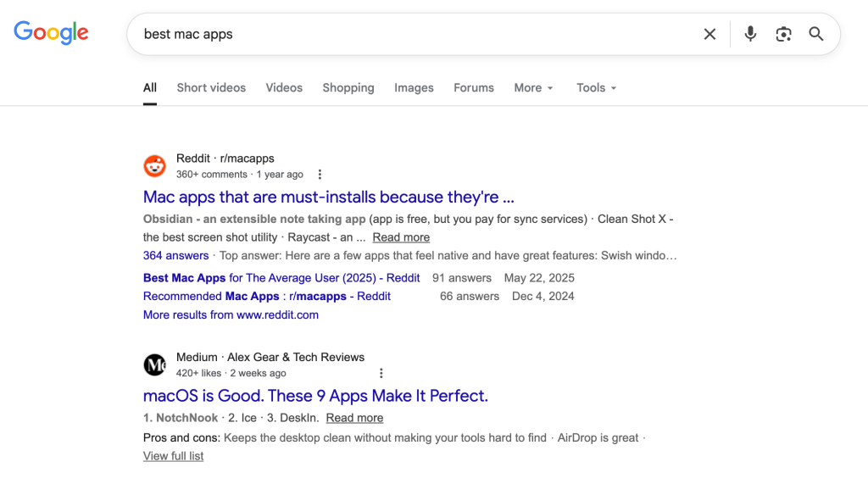Click Read more after 'DeskIn.'
The image size is (868, 484).
click(354, 418)
